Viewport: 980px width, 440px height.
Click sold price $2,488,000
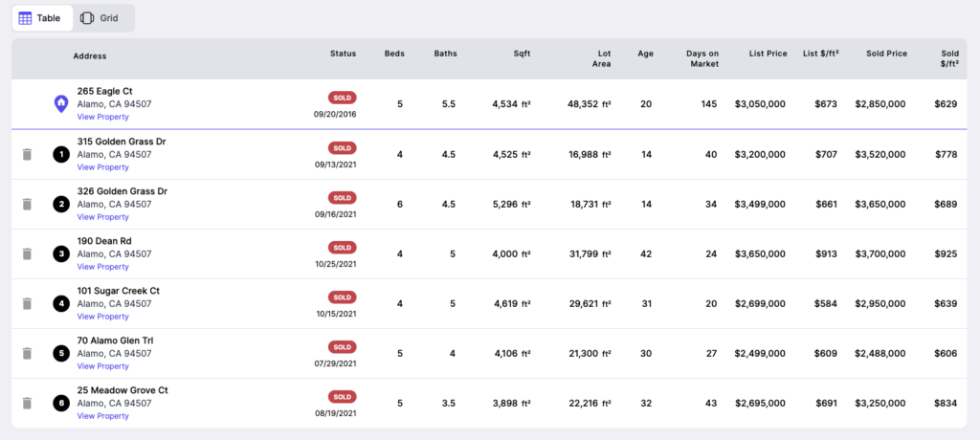(x=880, y=353)
